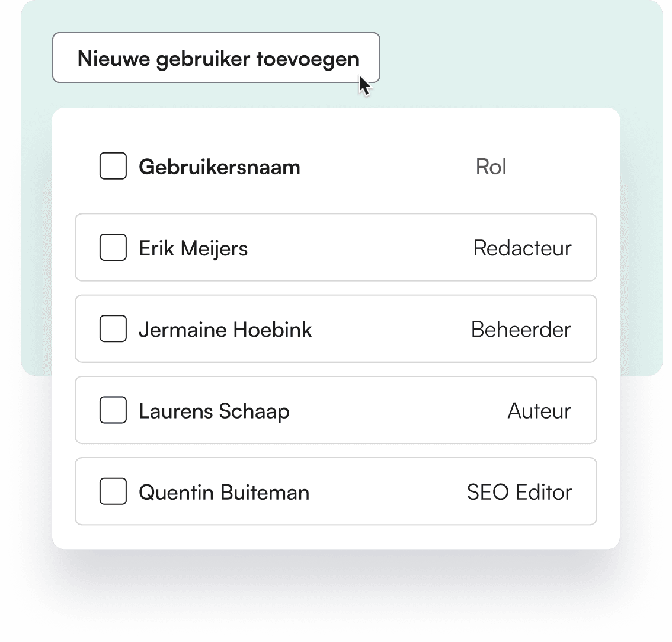The height and width of the screenshot is (642, 672).
Task: Open Quentin Buiteman's profile name
Action: [x=224, y=493]
